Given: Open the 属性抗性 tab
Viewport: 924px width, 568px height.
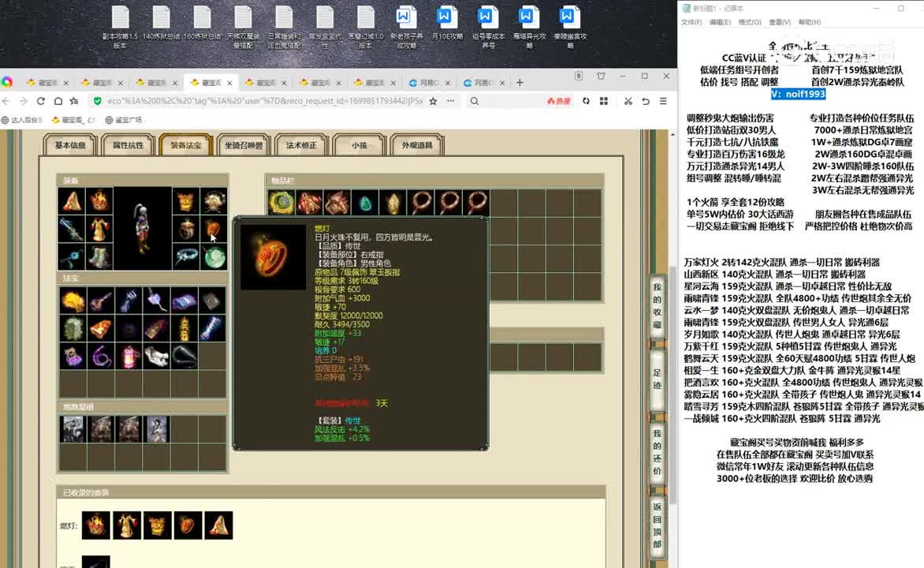Looking at the screenshot, I should (128, 145).
